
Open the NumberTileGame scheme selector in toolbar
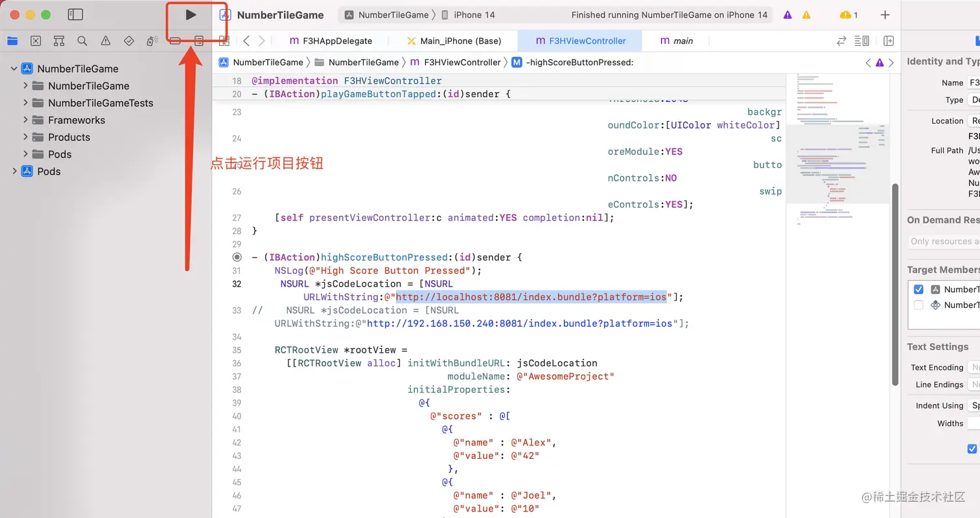pyautogui.click(x=387, y=15)
